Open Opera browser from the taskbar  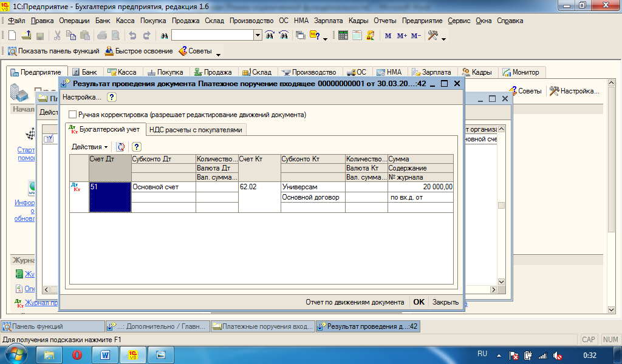click(x=77, y=354)
